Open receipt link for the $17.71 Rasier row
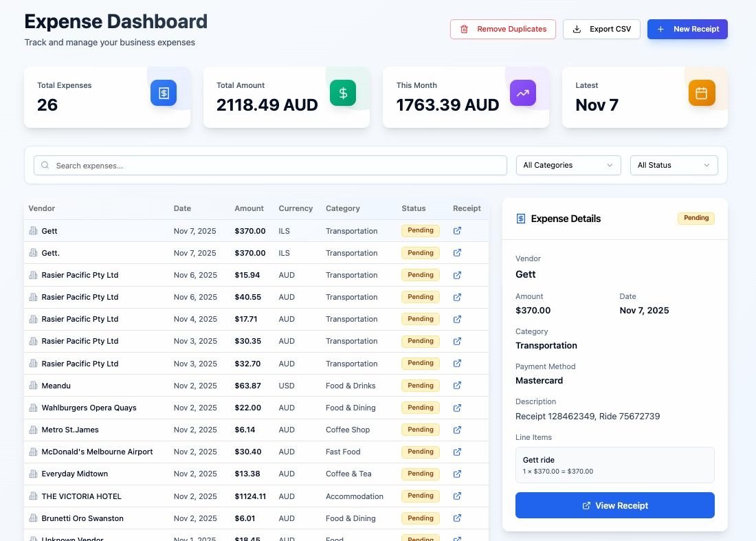The image size is (756, 541). (x=457, y=319)
